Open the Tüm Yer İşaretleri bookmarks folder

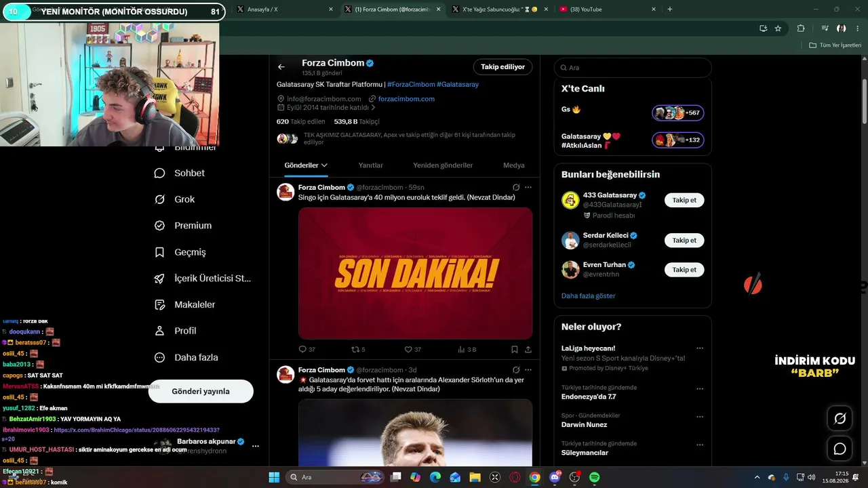pos(835,45)
